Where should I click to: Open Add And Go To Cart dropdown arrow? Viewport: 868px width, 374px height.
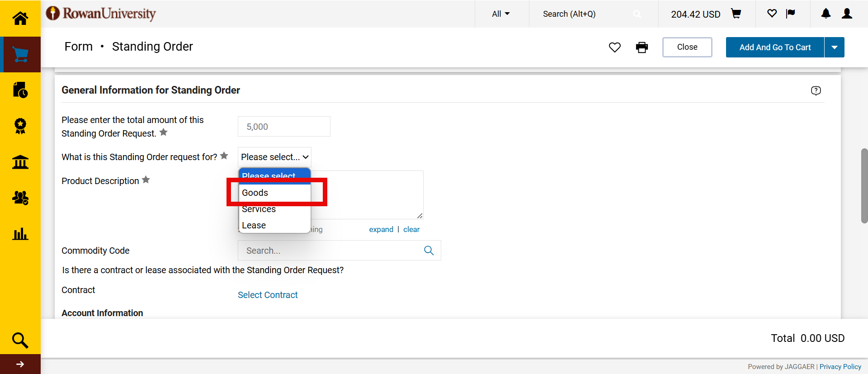(834, 47)
